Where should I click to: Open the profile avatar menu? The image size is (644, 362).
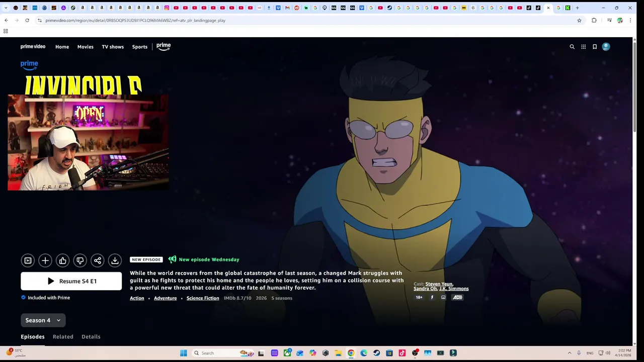coord(606,47)
